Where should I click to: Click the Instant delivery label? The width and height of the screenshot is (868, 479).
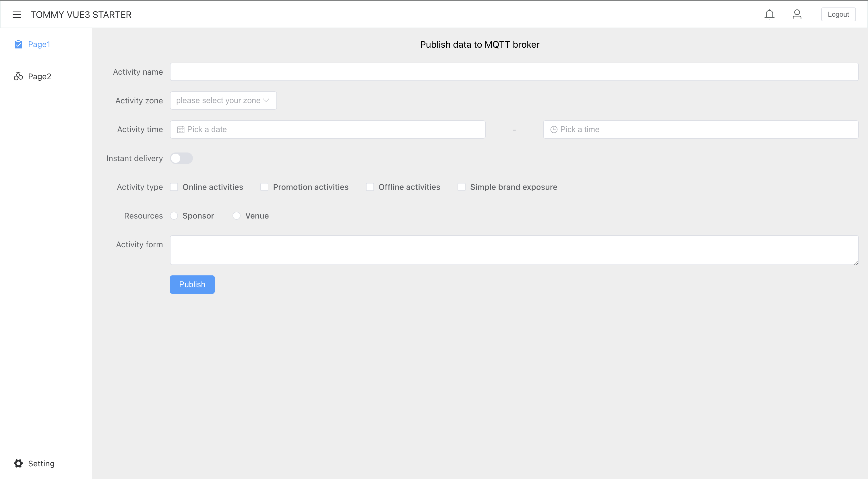[134, 159]
